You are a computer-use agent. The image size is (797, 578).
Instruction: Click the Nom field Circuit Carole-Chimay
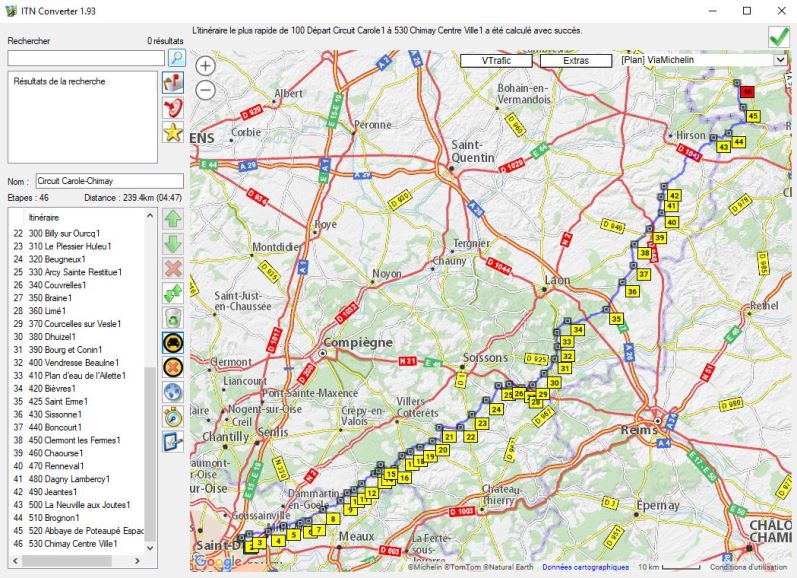point(110,181)
